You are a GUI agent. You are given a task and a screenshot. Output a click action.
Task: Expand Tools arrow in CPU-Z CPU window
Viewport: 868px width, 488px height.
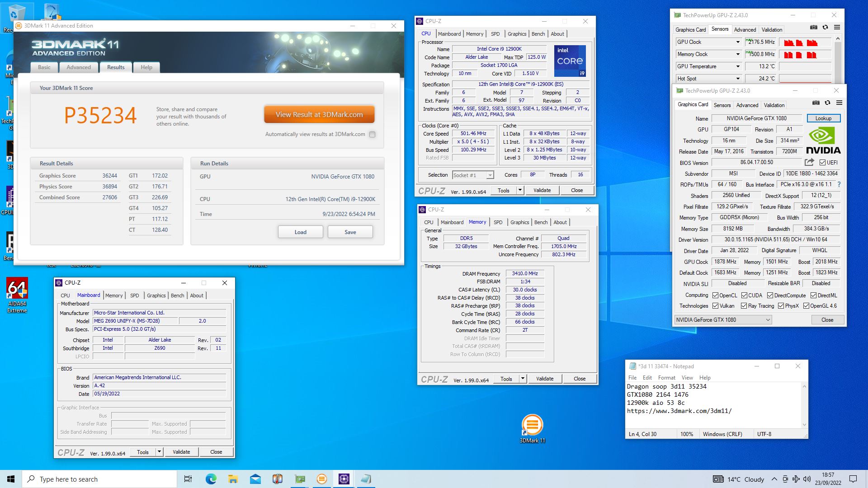(x=520, y=190)
